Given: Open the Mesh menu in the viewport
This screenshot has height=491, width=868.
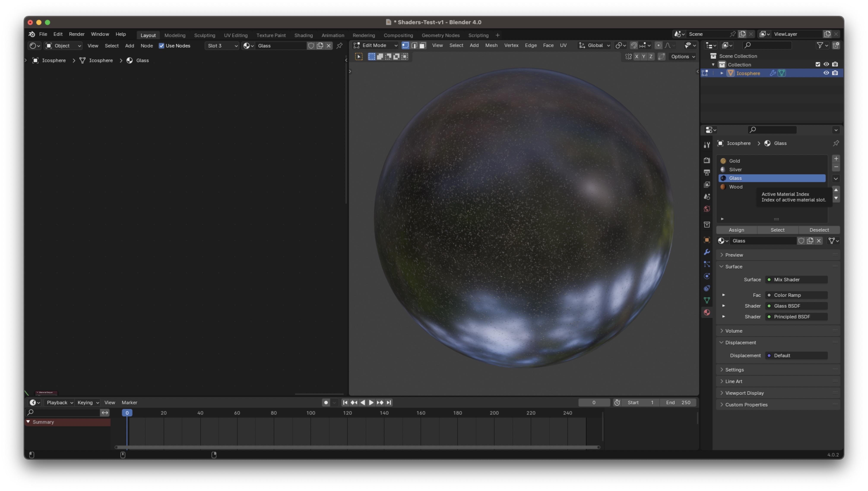Looking at the screenshot, I should coord(491,45).
